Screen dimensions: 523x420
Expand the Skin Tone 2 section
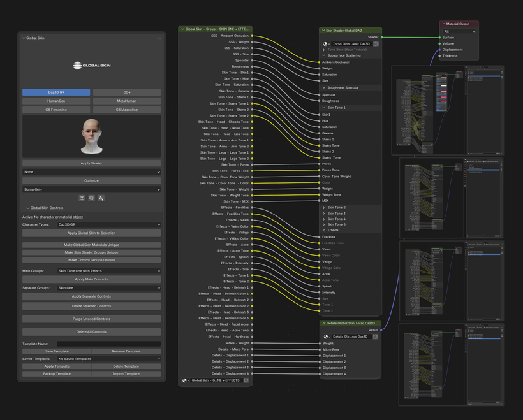pos(324,208)
